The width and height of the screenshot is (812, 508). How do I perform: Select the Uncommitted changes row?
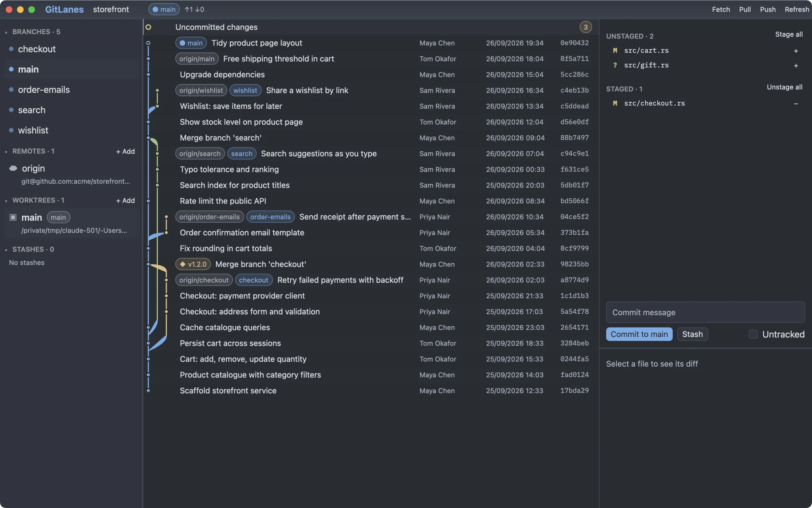tap(371, 27)
